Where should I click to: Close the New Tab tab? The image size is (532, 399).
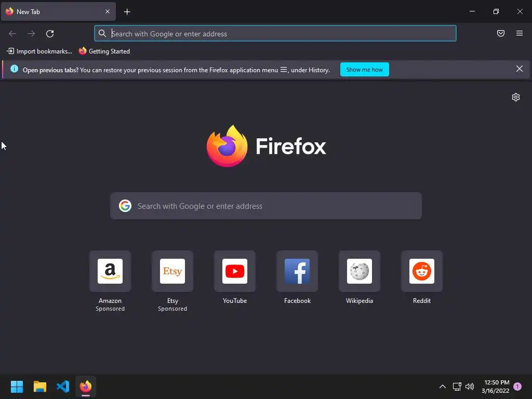tap(108, 11)
